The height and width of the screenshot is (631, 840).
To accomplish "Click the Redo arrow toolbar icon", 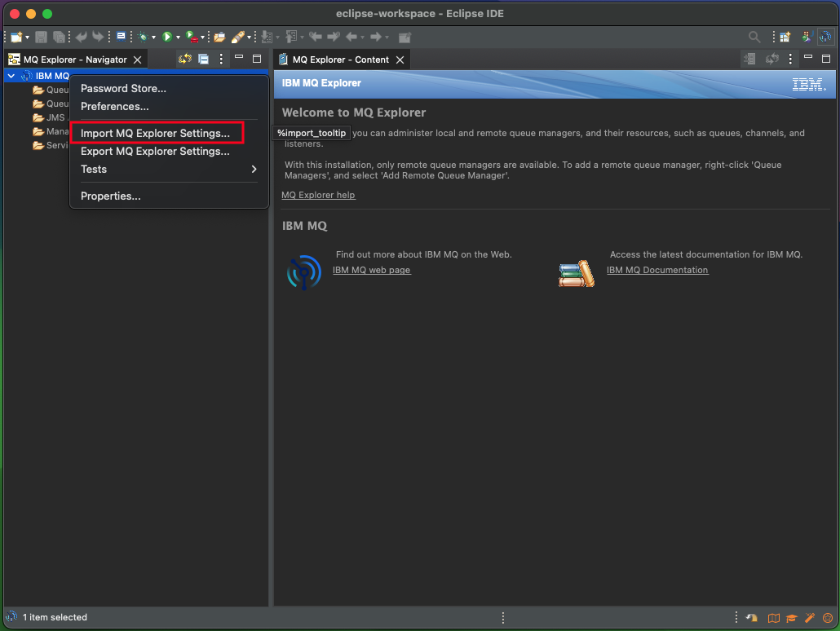I will point(98,37).
